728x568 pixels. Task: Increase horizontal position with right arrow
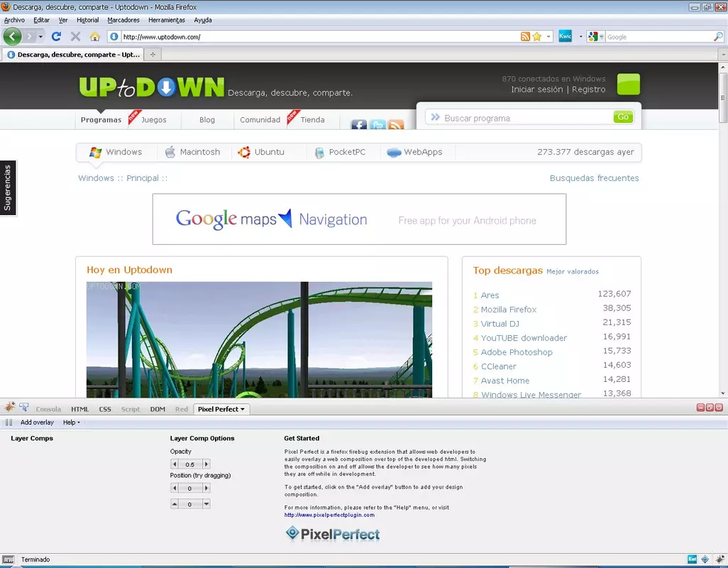(206, 488)
